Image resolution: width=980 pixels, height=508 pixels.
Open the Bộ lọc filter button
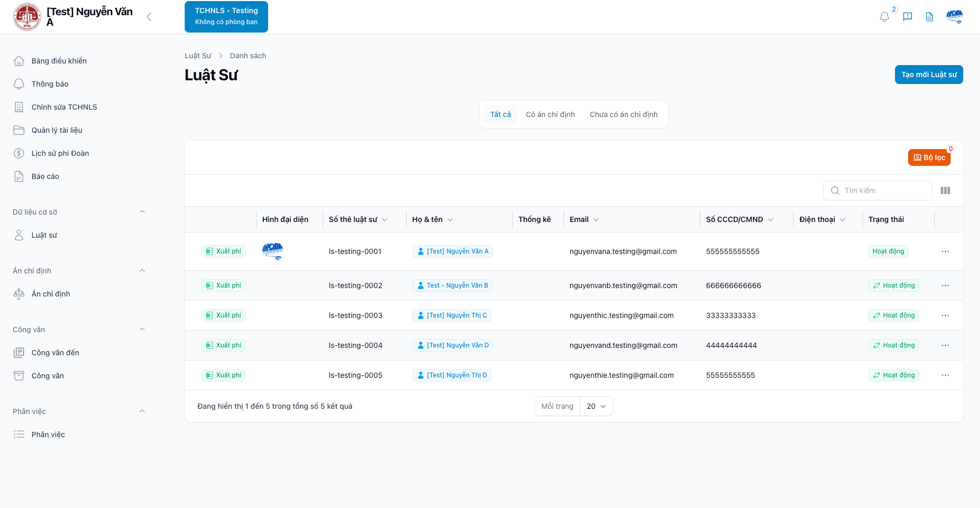[x=929, y=157]
